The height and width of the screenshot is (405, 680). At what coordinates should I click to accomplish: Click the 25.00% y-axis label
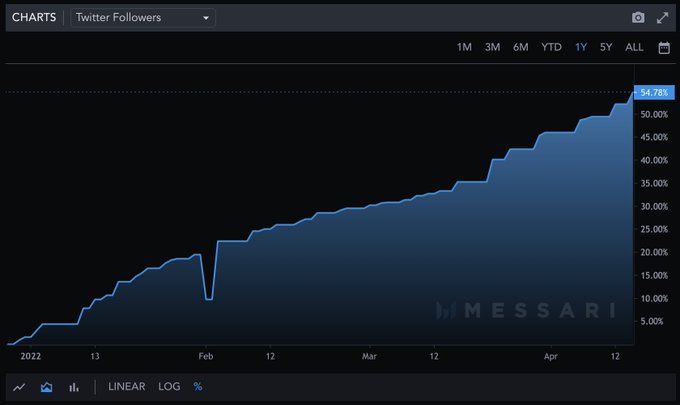[654, 229]
